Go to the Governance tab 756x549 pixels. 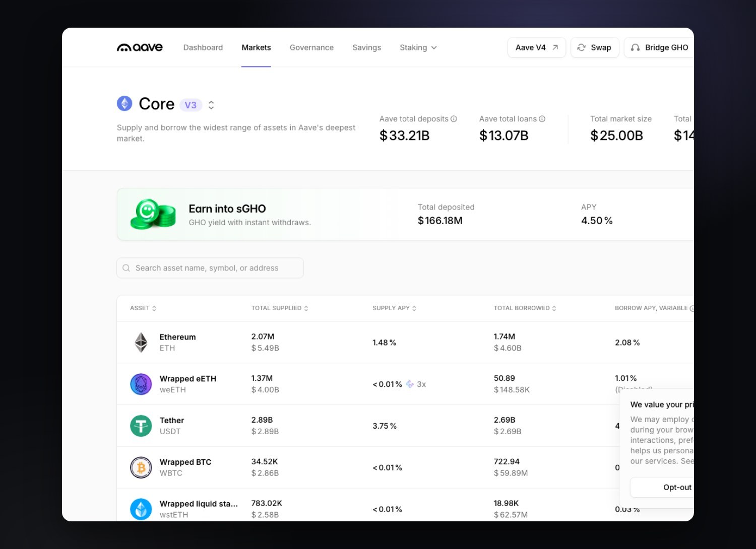click(x=311, y=47)
